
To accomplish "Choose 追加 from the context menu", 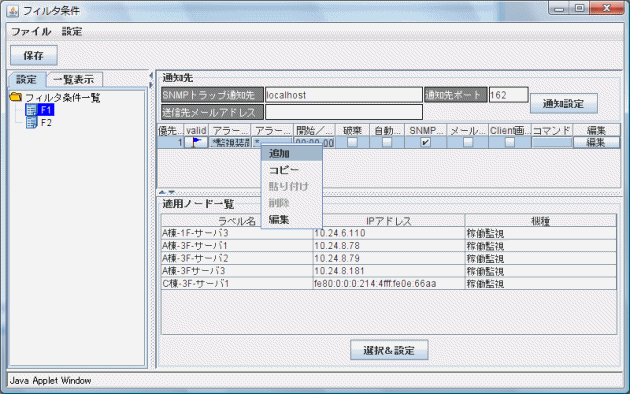I will coord(292,153).
